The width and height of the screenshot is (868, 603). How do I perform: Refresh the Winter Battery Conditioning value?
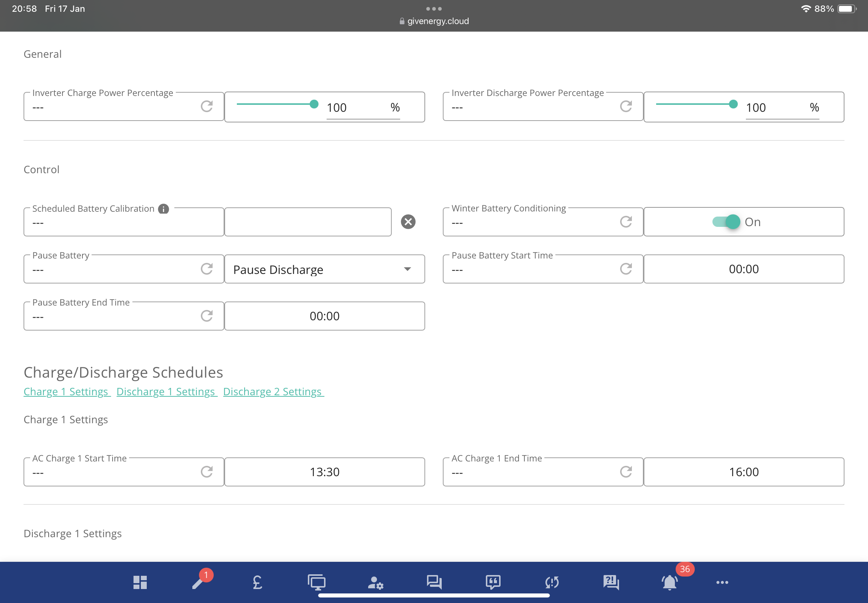click(626, 222)
